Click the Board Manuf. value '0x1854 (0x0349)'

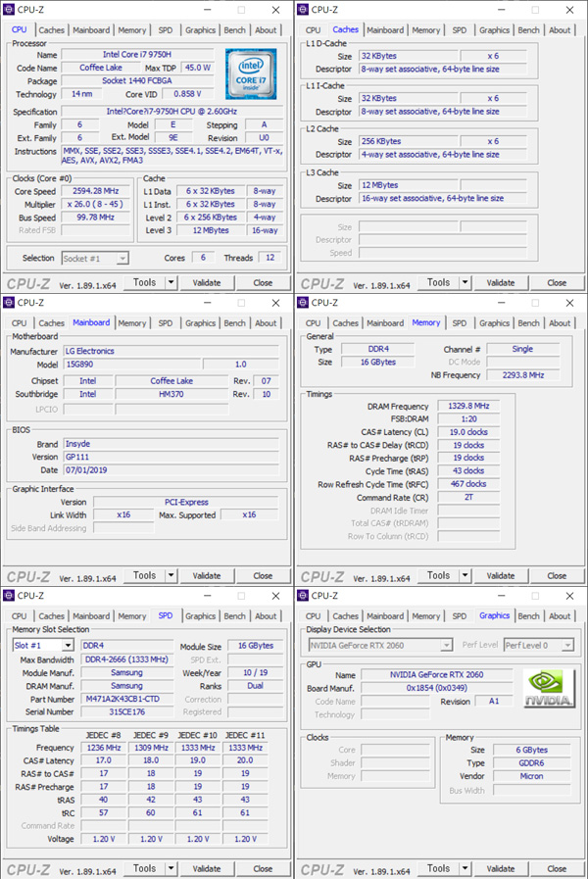[437, 688]
